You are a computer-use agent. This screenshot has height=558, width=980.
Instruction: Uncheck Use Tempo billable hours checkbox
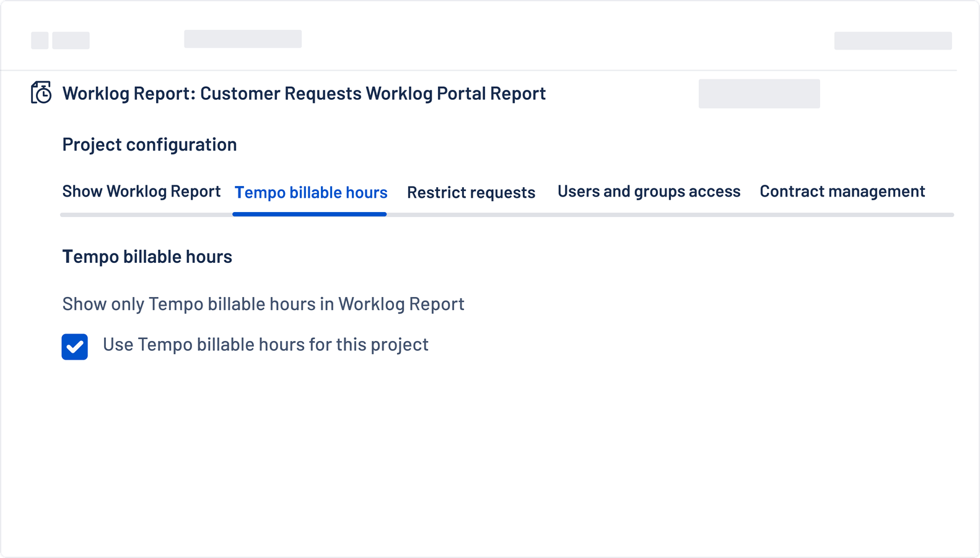click(74, 347)
